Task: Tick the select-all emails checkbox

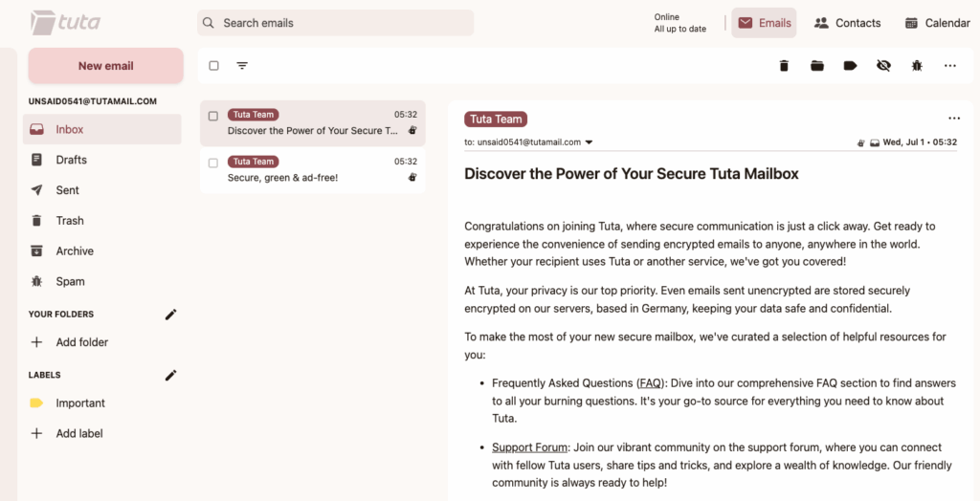Action: point(213,66)
